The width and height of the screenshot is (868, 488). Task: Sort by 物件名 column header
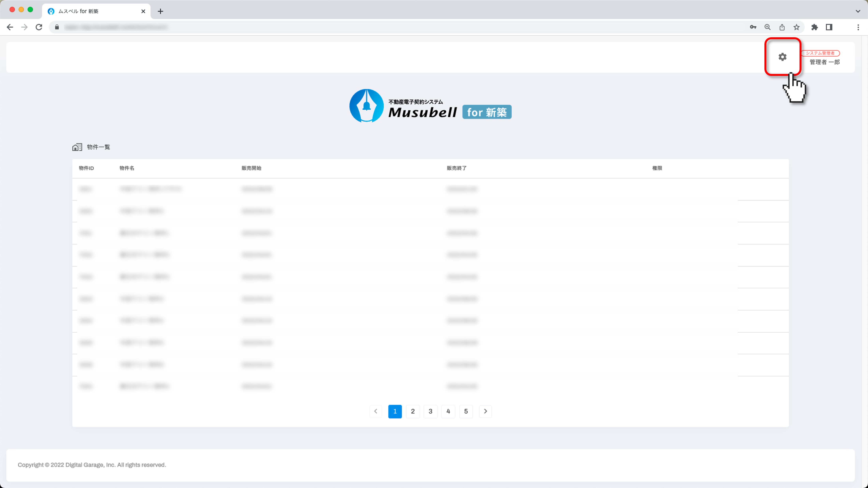(x=127, y=168)
